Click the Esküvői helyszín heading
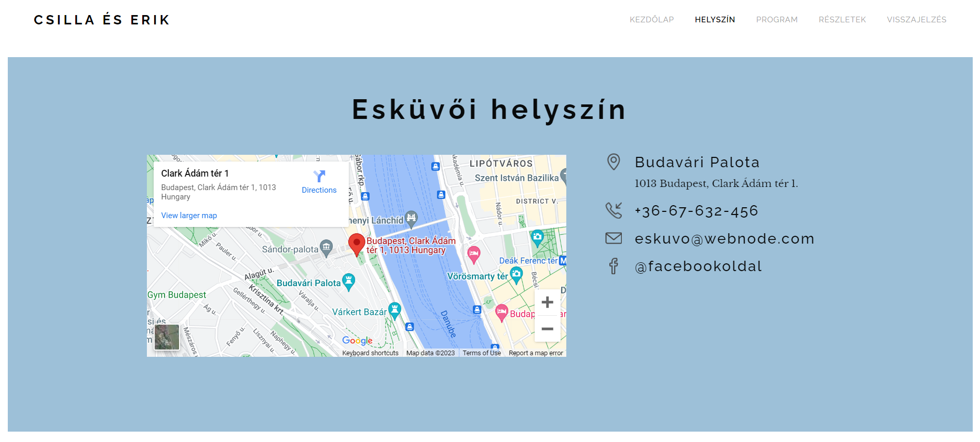980x442 pixels. (489, 110)
